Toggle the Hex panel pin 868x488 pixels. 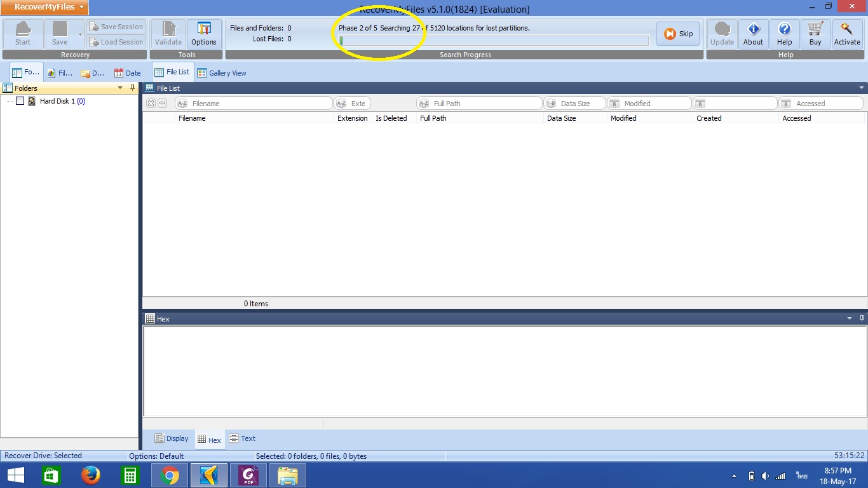tap(862, 318)
